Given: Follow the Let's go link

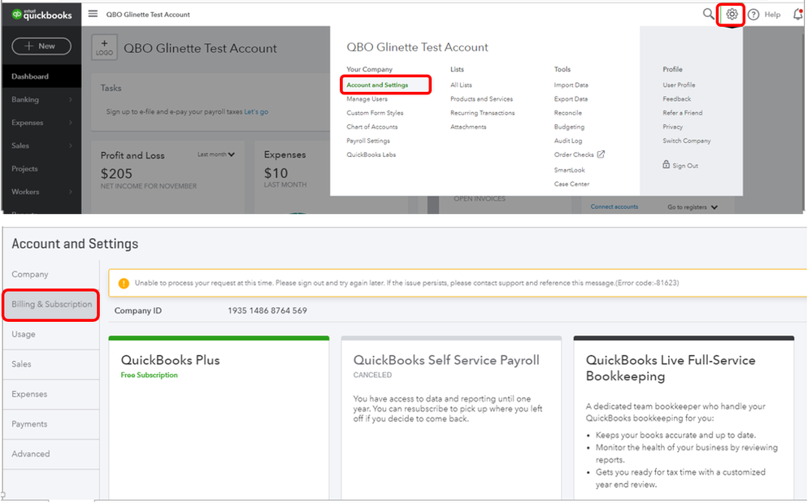Looking at the screenshot, I should (256, 112).
